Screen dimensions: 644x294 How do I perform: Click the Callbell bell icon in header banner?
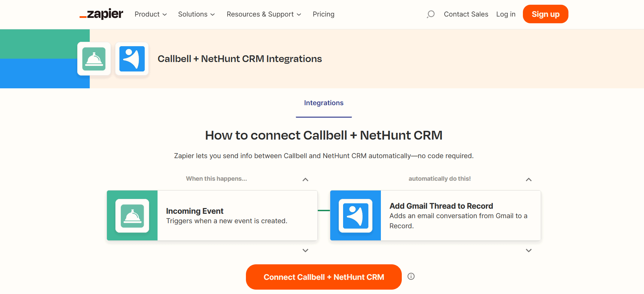pos(94,59)
